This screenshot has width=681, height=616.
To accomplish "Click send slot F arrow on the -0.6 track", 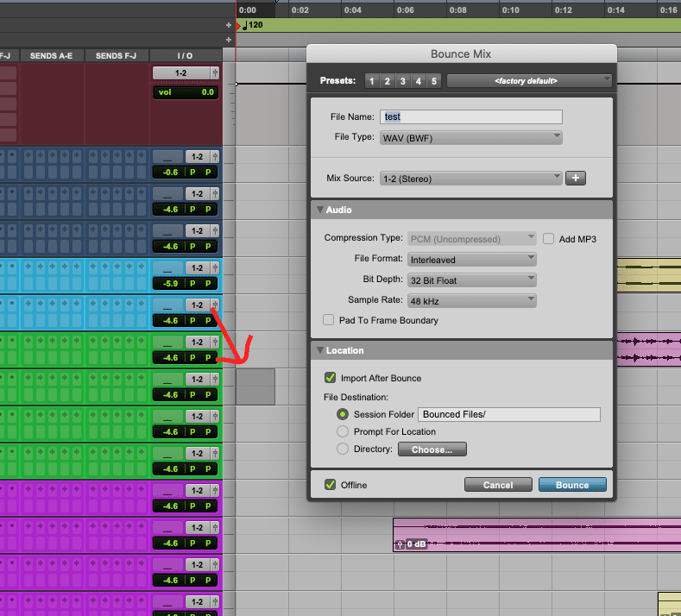I will coord(93,155).
